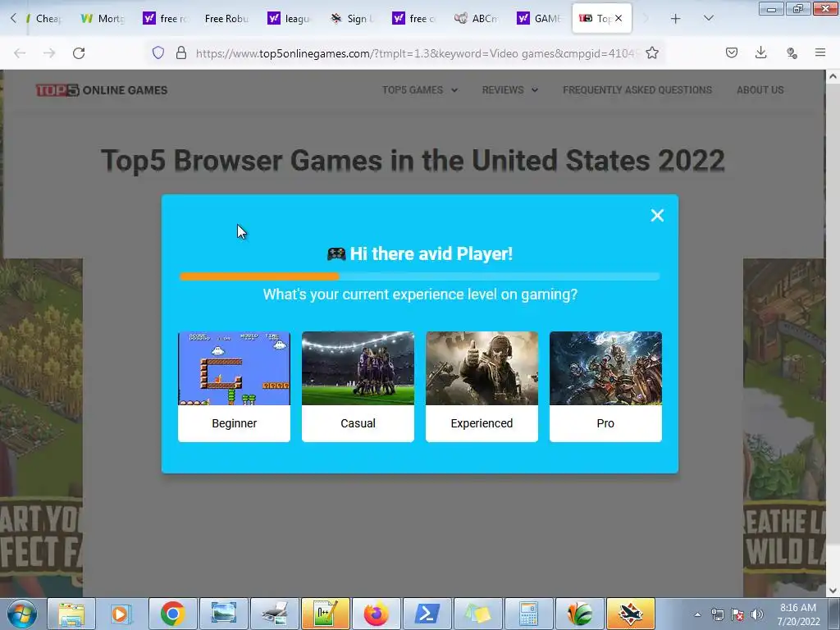The image size is (840, 630).
Task: Open PowerShell from taskbar
Action: click(x=427, y=614)
